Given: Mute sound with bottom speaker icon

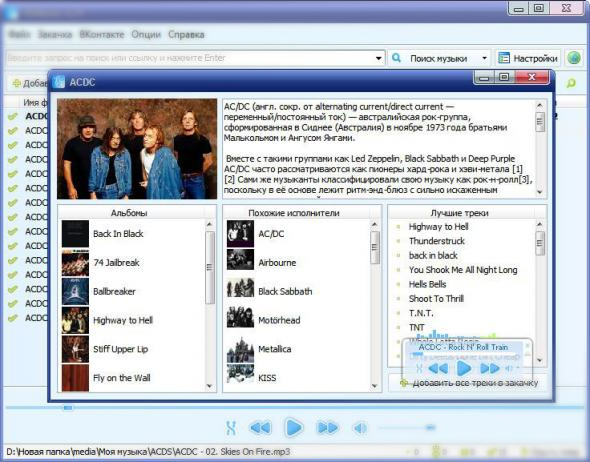Looking at the screenshot, I should point(360,428).
